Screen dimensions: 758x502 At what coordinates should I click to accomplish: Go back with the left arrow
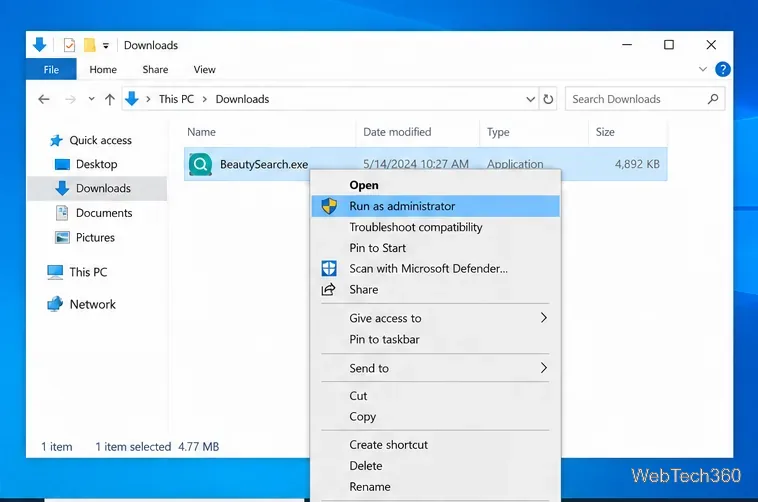tap(44, 99)
